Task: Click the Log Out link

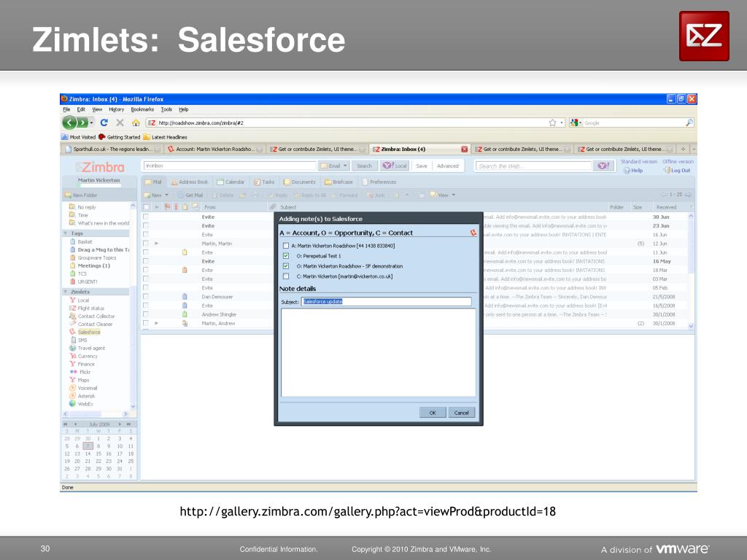Action: (677, 171)
